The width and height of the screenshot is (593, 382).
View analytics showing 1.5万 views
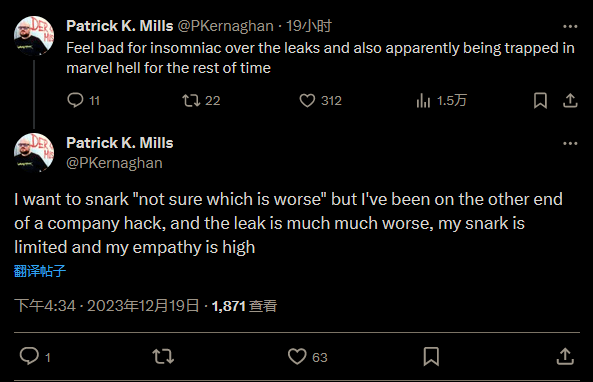click(x=441, y=101)
